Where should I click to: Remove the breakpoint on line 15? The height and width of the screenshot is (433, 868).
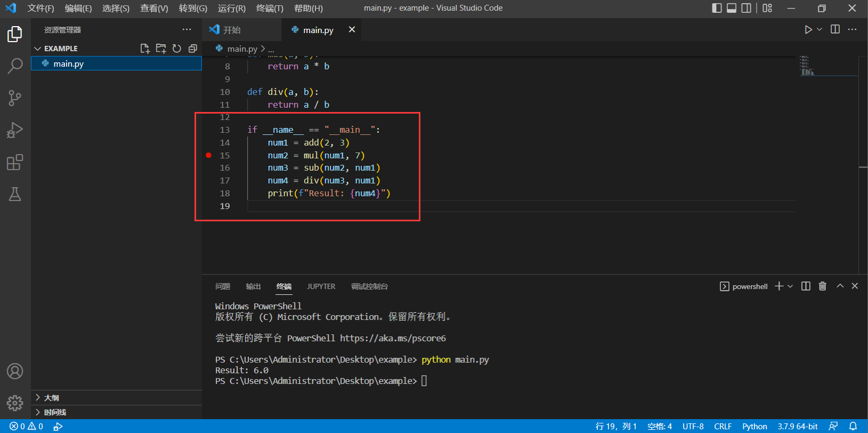[x=209, y=155]
